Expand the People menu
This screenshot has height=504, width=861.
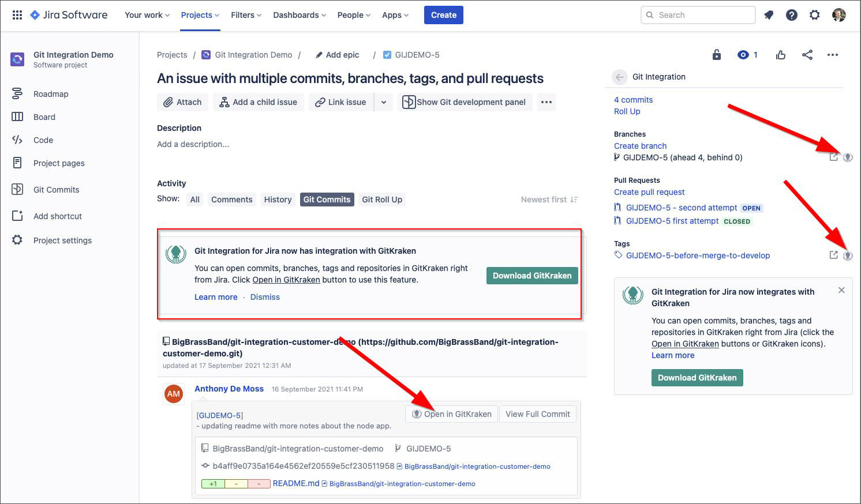pos(354,15)
